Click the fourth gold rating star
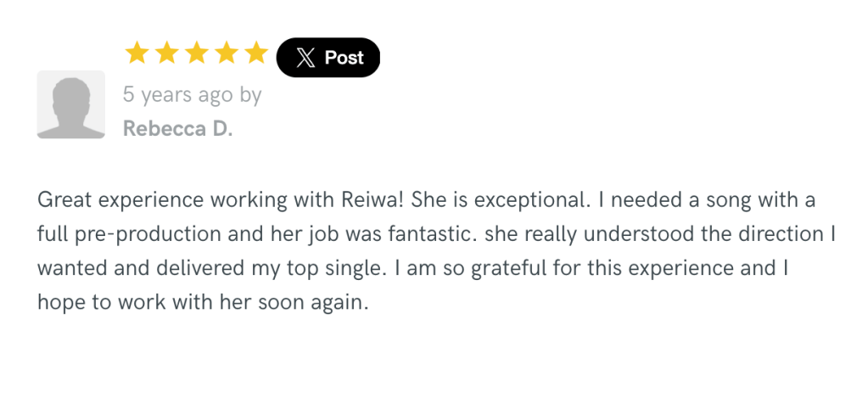Screen dimensions: 868x398 (226, 54)
